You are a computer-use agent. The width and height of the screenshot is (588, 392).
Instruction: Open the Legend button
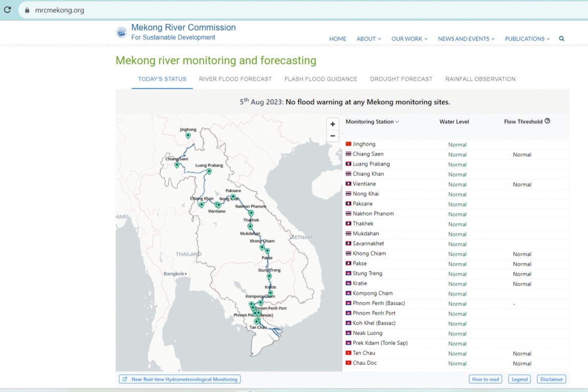[519, 379]
